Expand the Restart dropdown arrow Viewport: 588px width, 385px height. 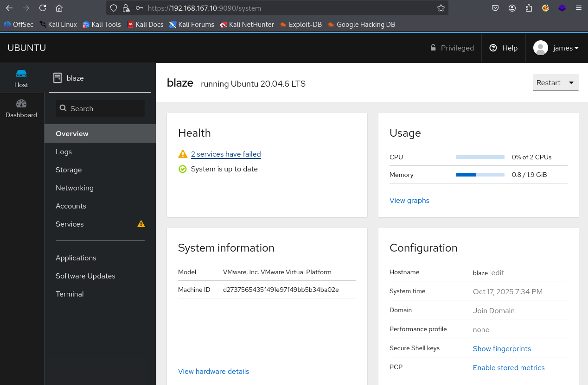coord(571,83)
